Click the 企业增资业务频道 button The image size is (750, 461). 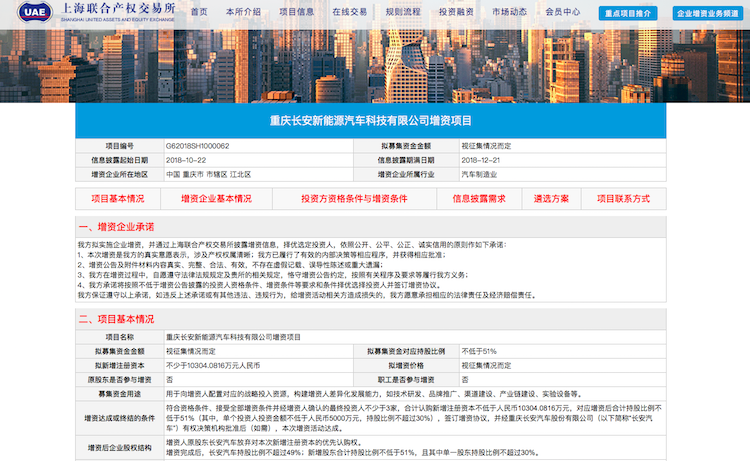707,13
